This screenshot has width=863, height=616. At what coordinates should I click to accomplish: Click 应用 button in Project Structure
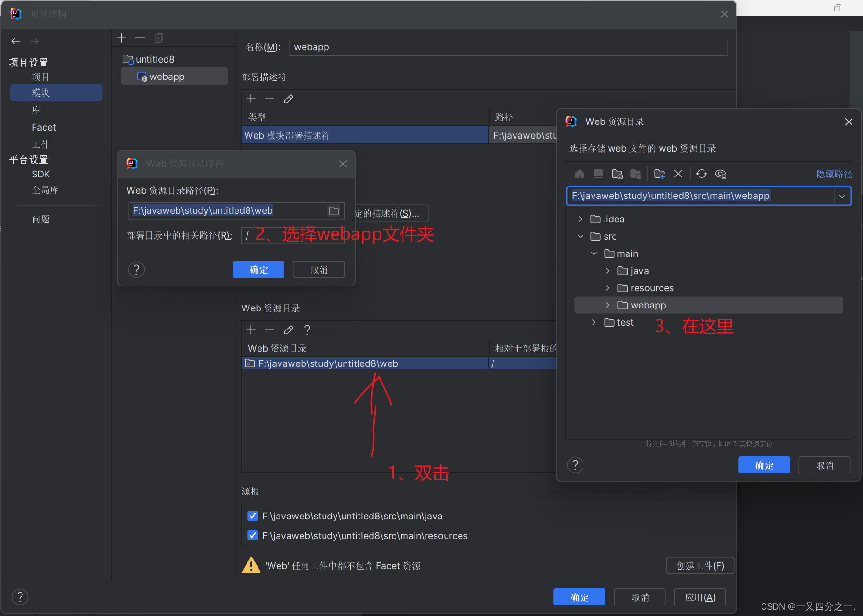[x=700, y=597]
